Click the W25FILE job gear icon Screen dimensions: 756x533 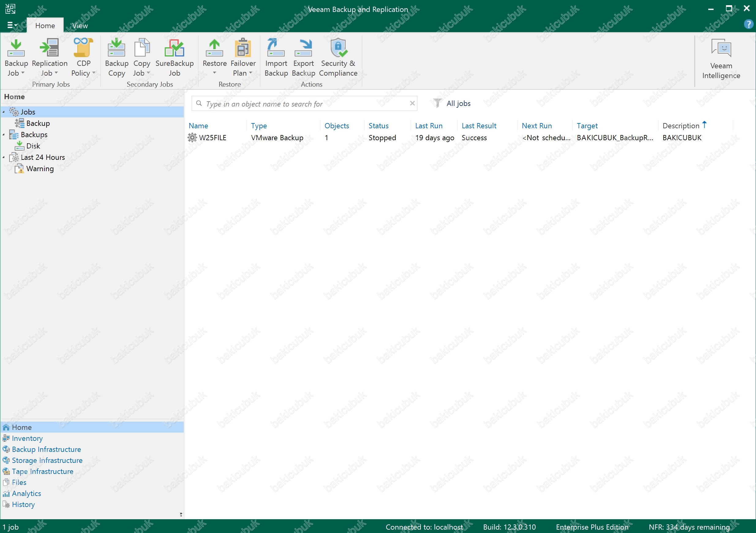pos(192,137)
